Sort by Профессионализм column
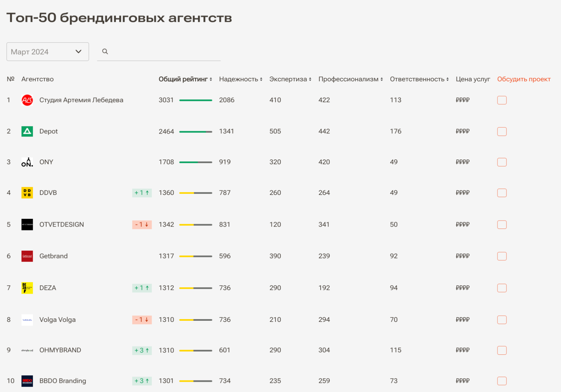 (x=351, y=79)
